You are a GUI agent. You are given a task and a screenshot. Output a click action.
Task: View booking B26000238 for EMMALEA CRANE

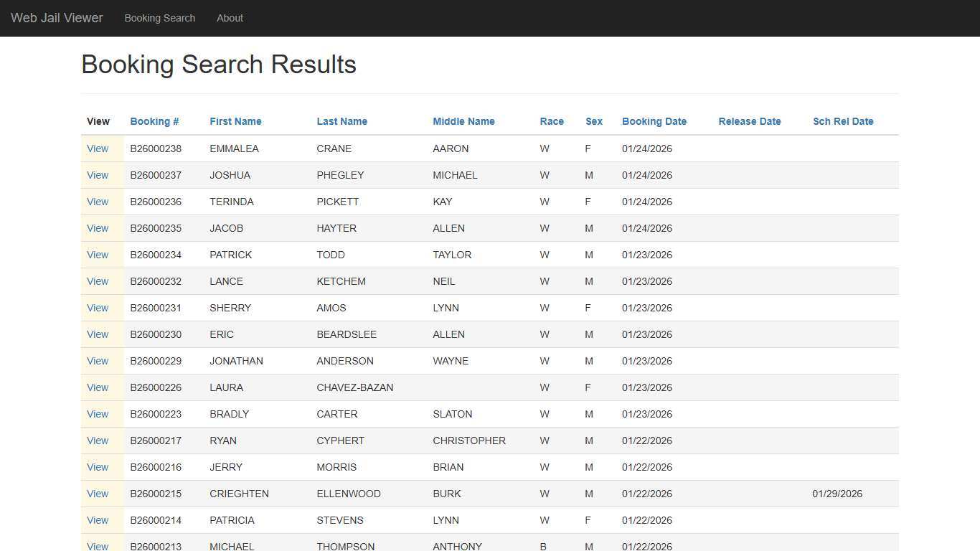(x=98, y=149)
